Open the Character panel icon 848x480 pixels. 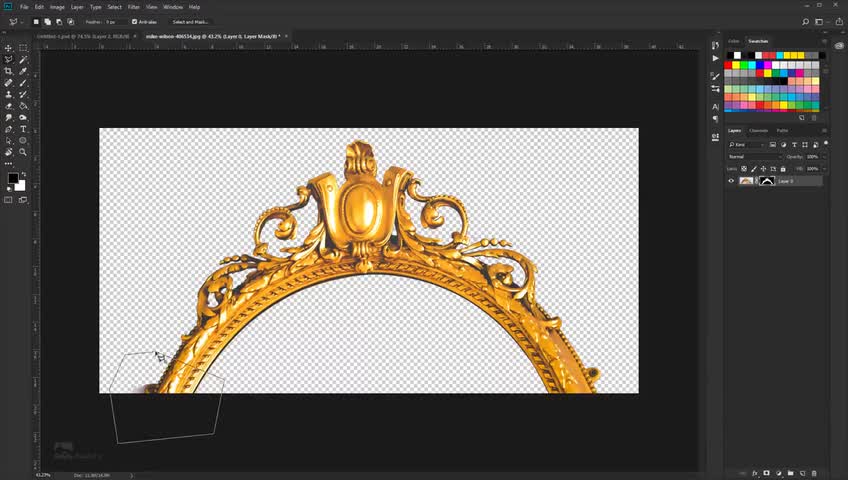tap(716, 106)
